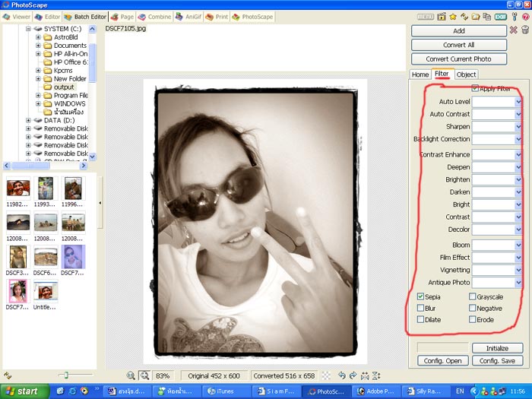Uncheck the Sepia checkbox

tap(420, 296)
